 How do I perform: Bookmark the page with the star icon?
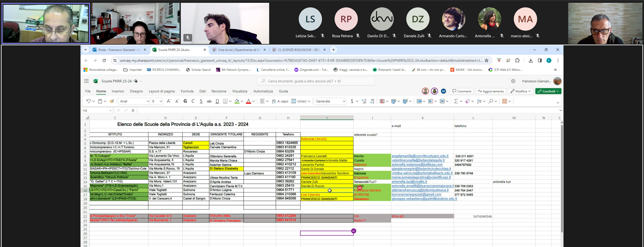tap(486, 60)
